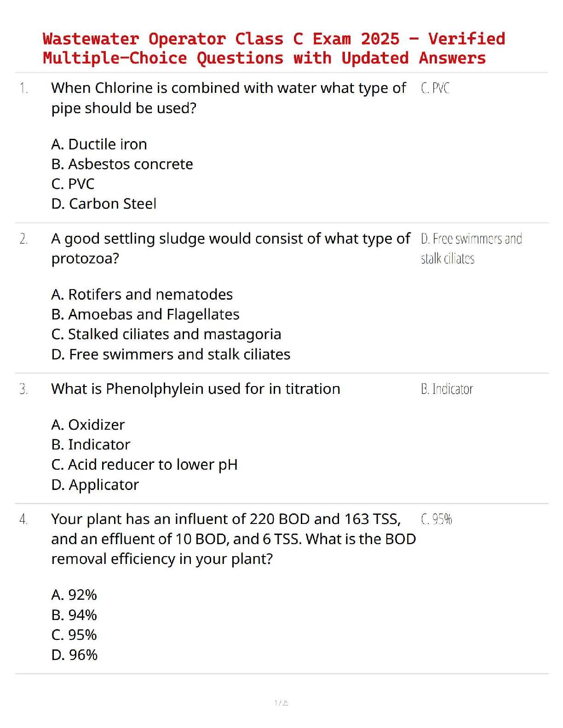
Task: Choose option 'B. Asbestos concrete'
Action: 122,164
